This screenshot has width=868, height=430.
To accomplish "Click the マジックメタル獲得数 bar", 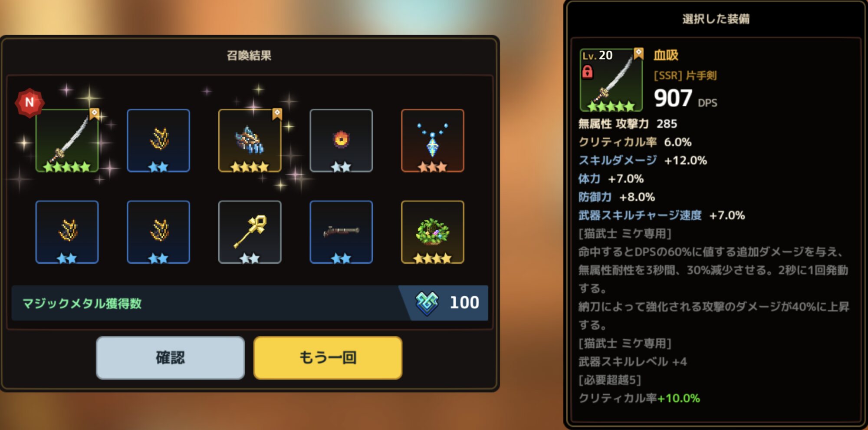I will point(250,303).
